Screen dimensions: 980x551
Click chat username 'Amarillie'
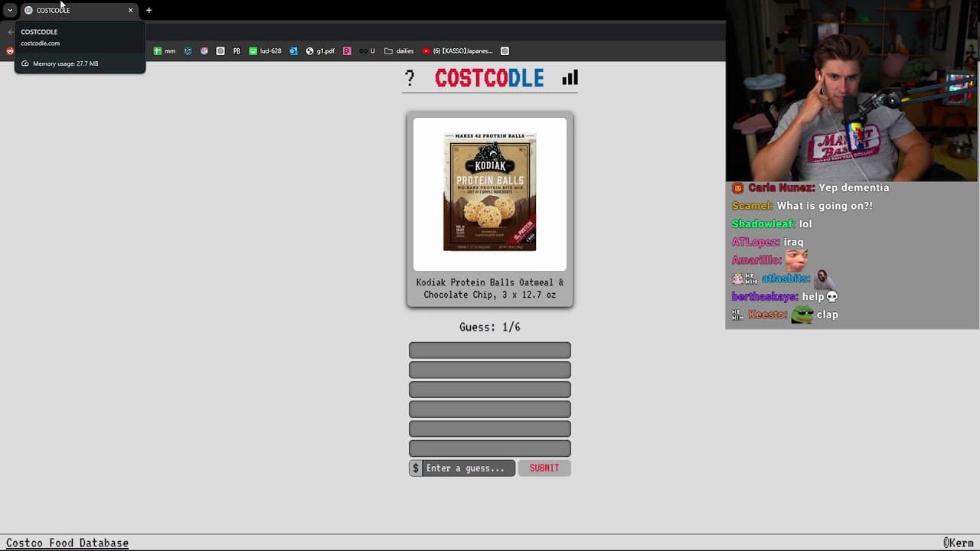coord(756,261)
